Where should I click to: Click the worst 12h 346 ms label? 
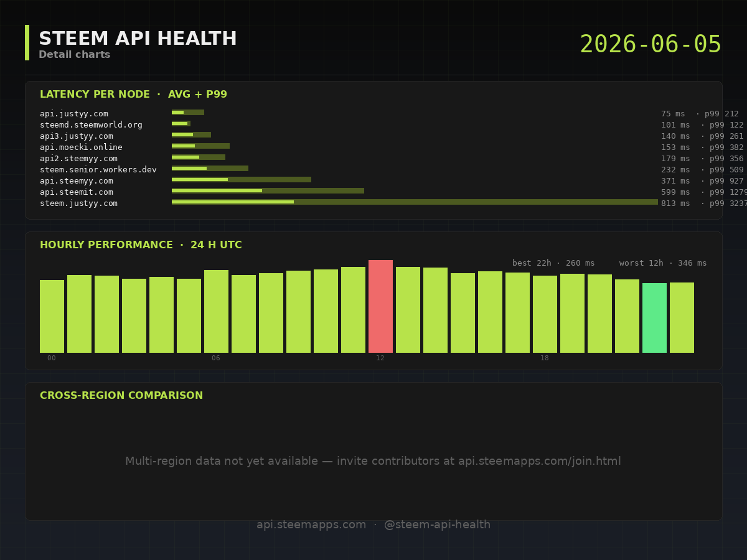coord(663,263)
